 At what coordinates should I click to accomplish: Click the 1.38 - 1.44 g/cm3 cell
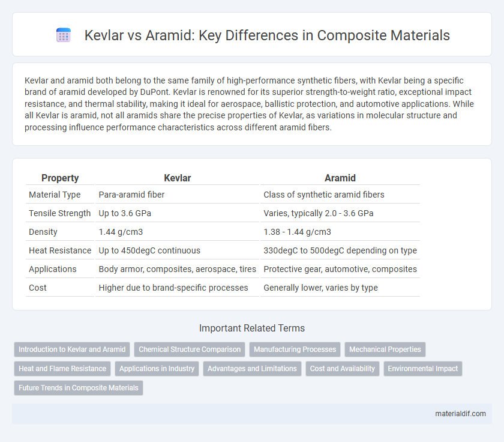[340, 232]
